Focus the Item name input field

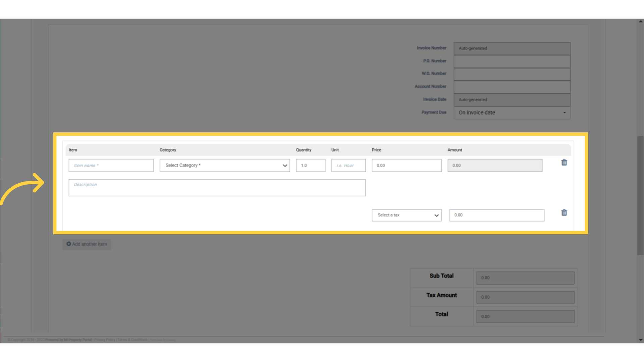[111, 166]
